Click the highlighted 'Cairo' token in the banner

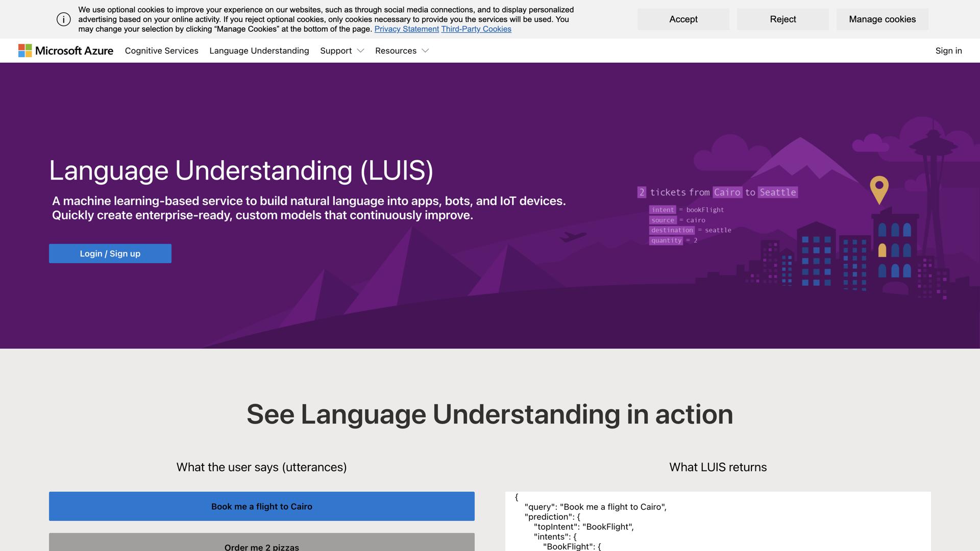click(x=727, y=192)
